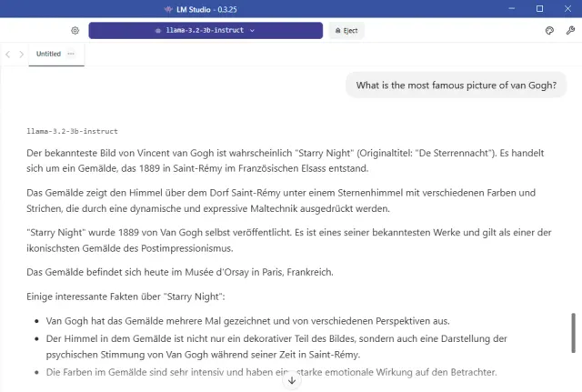Open model settings gear icon
The image size is (582, 392).
tap(75, 30)
